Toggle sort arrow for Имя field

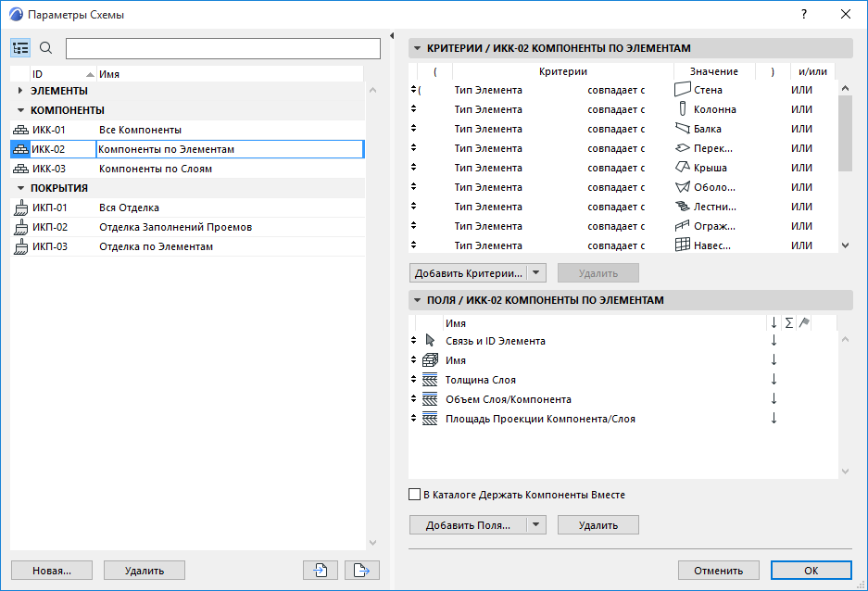[774, 360]
